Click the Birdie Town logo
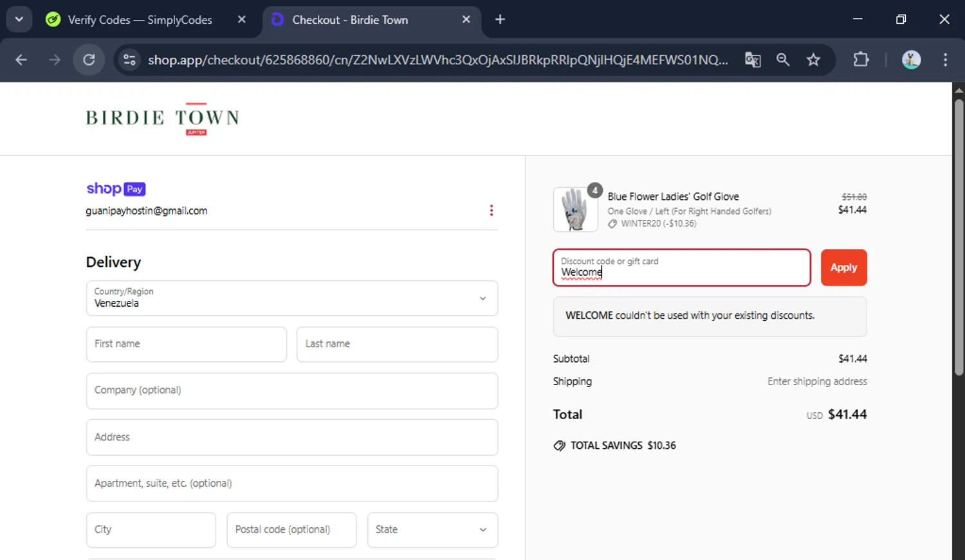The width and height of the screenshot is (965, 560). pos(162,118)
